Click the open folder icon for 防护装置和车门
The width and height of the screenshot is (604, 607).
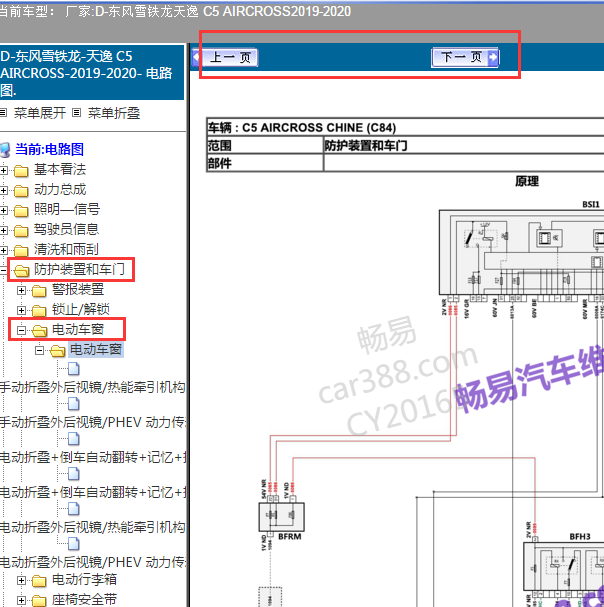22,271
